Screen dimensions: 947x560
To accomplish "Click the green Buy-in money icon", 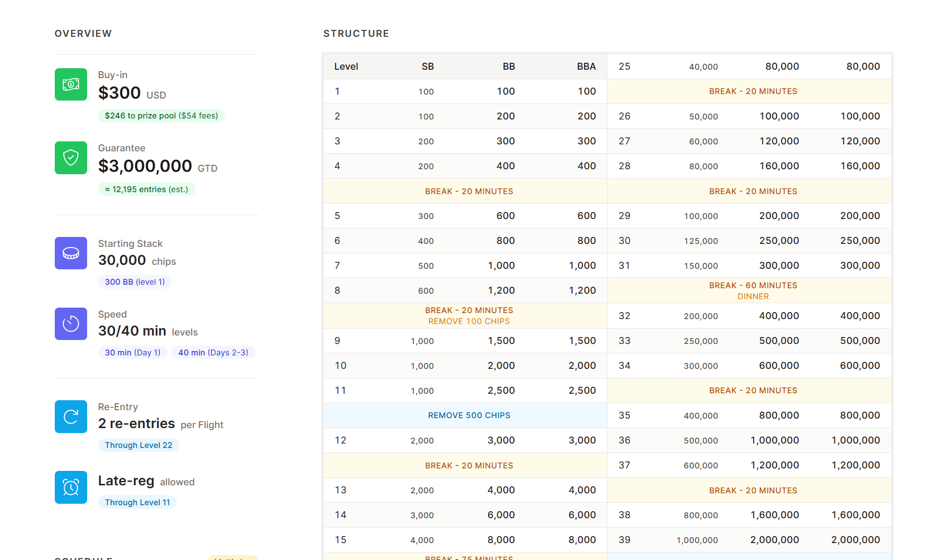I will coord(71,85).
